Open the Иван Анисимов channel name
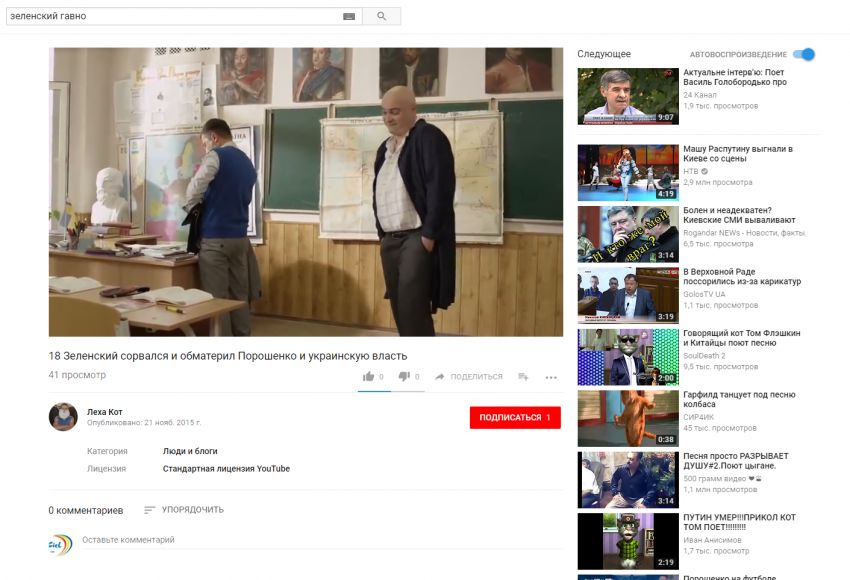850x580 pixels. [712, 540]
